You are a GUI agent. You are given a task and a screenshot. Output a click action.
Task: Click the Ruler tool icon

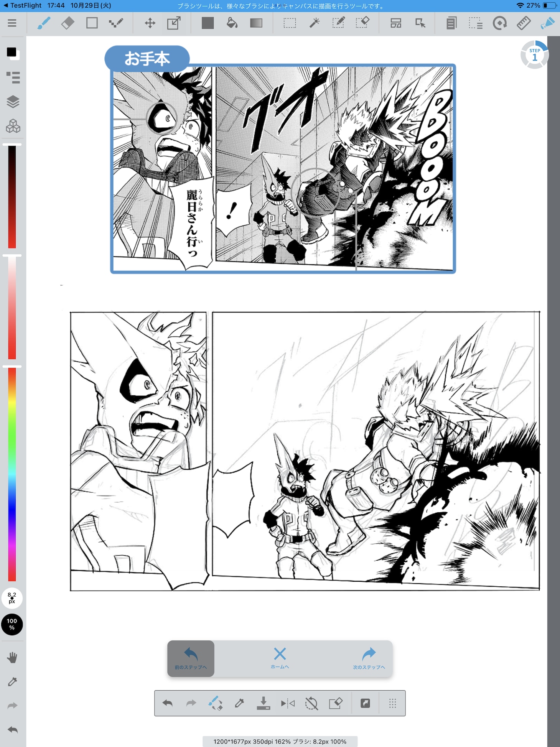click(523, 23)
